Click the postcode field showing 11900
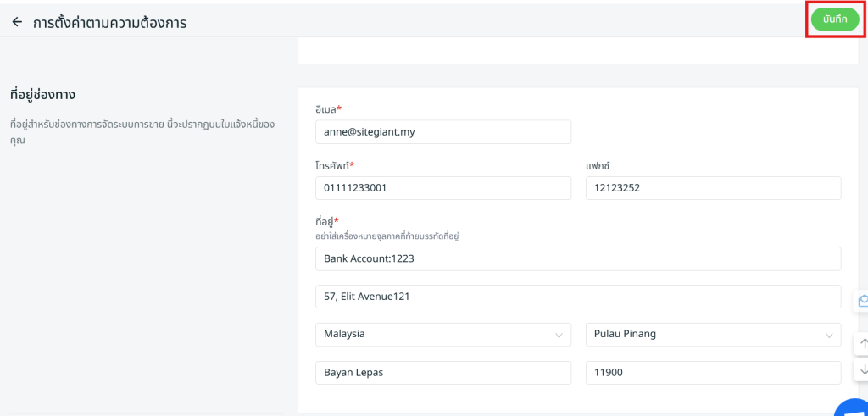This screenshot has width=868, height=416. click(712, 373)
